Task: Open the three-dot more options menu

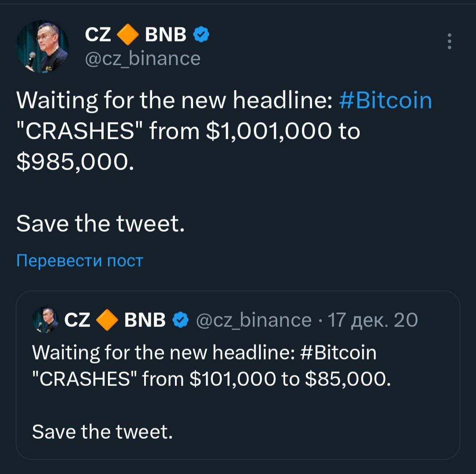Action: tap(449, 41)
